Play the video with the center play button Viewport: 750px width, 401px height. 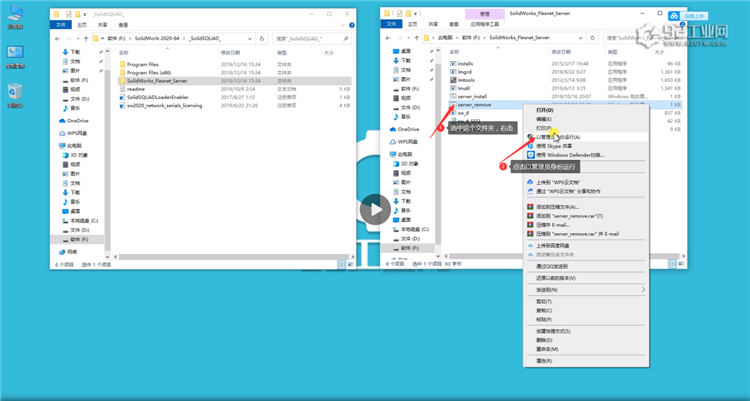point(375,210)
